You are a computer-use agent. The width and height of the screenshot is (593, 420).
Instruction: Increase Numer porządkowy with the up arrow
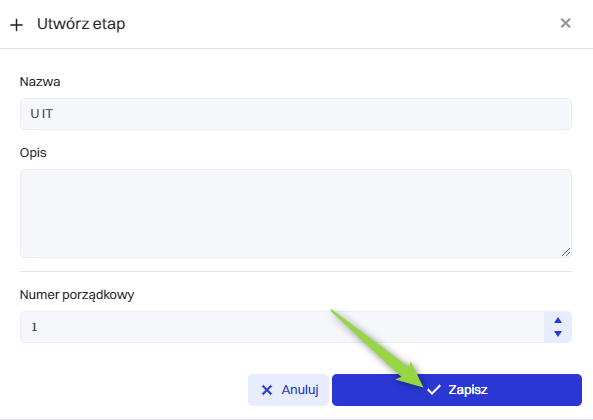558,320
